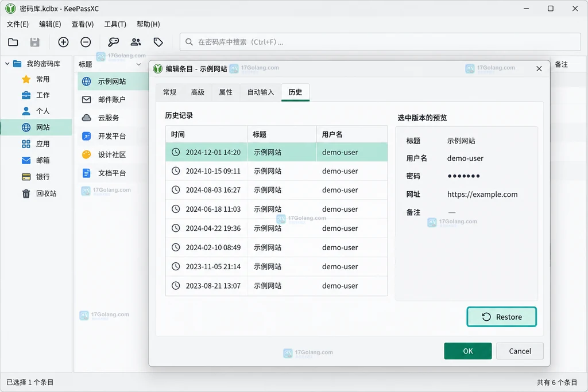Switch to the 自动输入 tab
The width and height of the screenshot is (588, 392).
click(x=261, y=92)
